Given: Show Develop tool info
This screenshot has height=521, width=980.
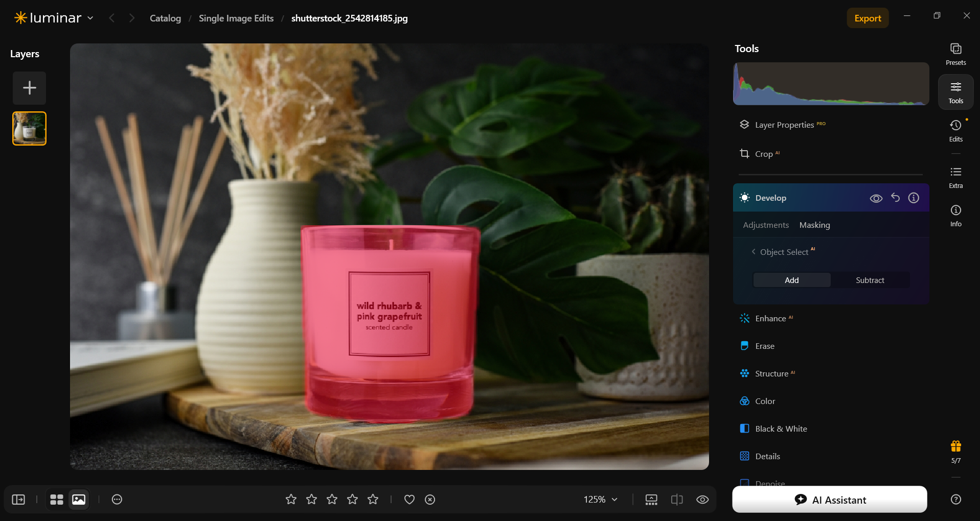Looking at the screenshot, I should [x=914, y=198].
